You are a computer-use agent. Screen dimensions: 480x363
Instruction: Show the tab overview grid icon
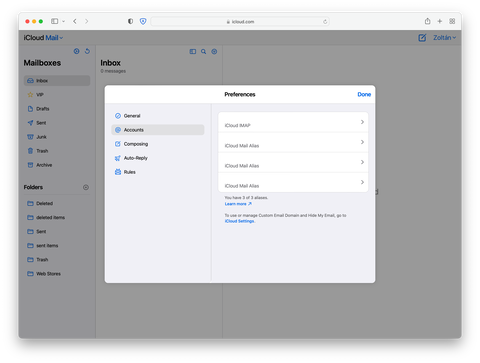tap(452, 21)
